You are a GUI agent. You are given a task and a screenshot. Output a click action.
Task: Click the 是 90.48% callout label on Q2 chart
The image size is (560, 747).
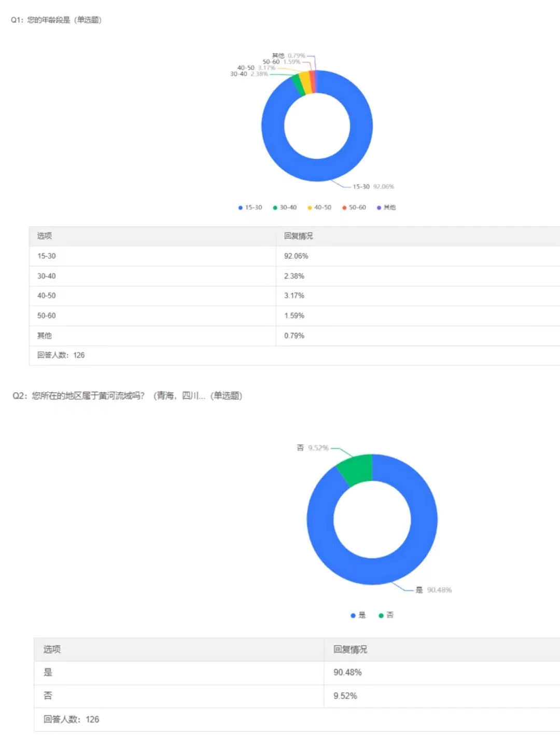433,590
